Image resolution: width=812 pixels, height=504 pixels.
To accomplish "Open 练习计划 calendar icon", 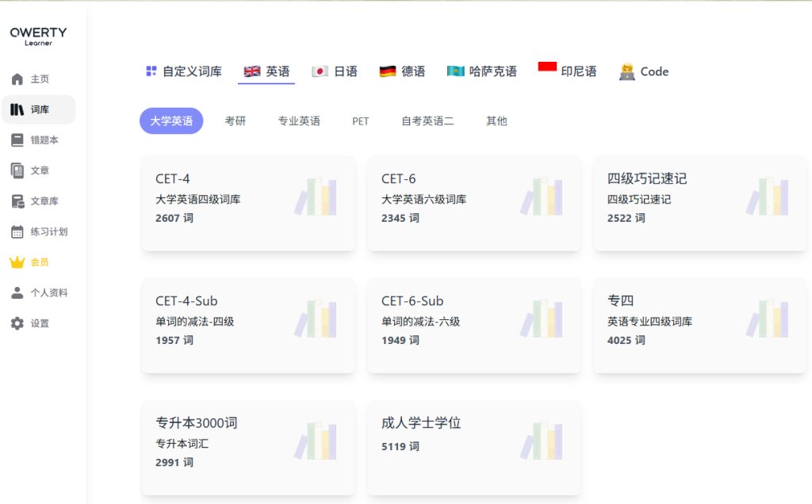I will 17,232.
